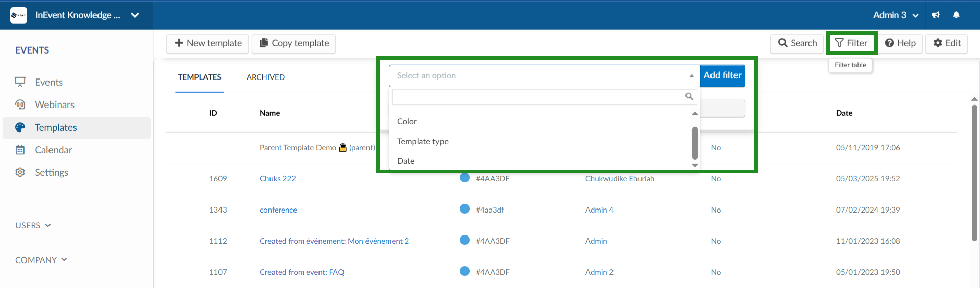980x288 pixels.
Task: Click date 11/01/2023 16:08
Action: [x=868, y=241]
